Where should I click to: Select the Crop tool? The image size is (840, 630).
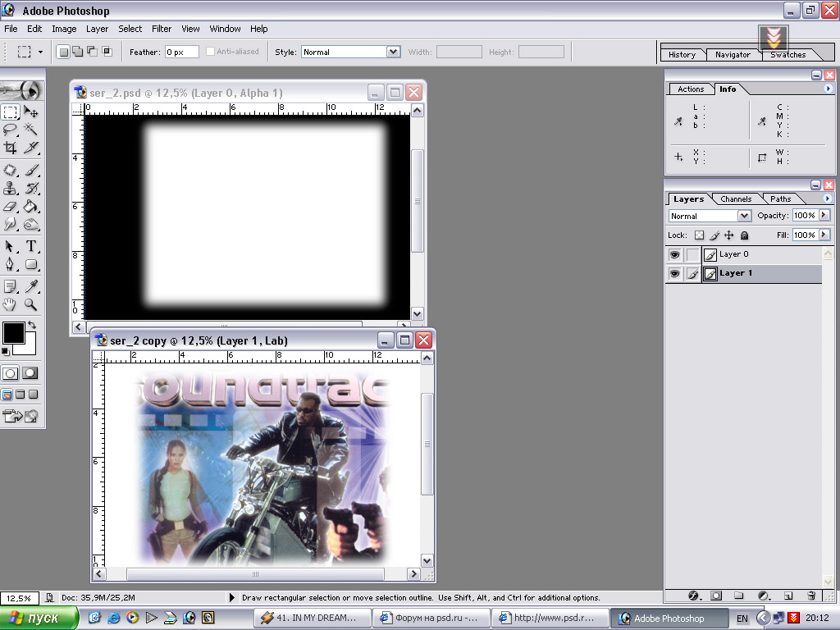tap(10, 148)
